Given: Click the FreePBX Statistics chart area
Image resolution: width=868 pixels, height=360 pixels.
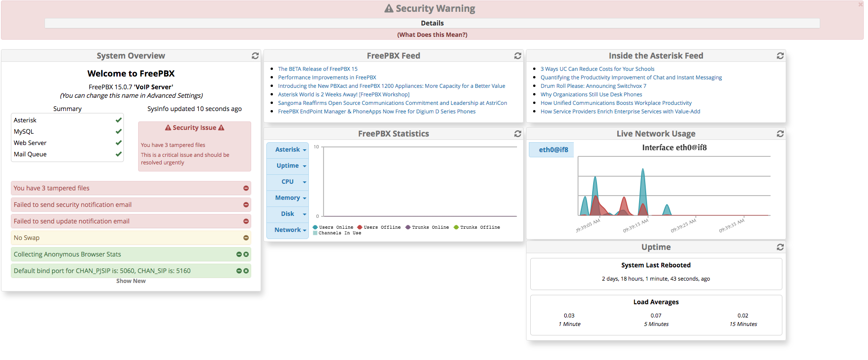Looking at the screenshot, I should (420, 181).
